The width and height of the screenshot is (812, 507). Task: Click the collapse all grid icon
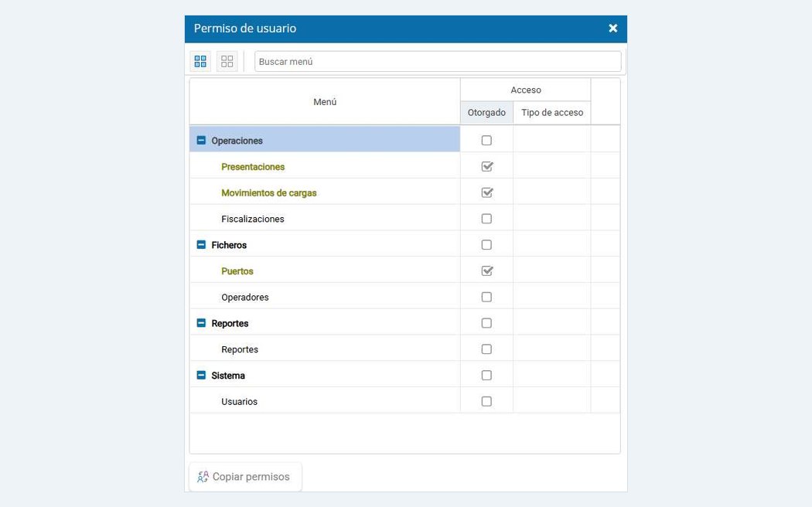coord(227,62)
